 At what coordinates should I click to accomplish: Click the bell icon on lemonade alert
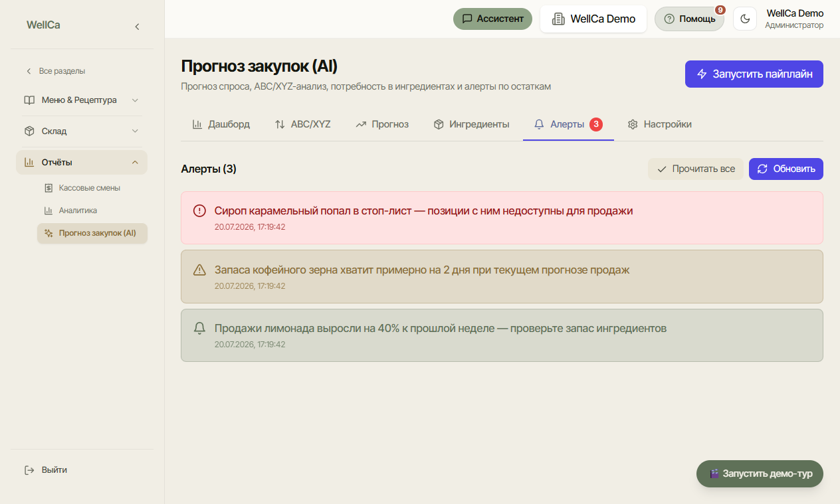tap(199, 328)
